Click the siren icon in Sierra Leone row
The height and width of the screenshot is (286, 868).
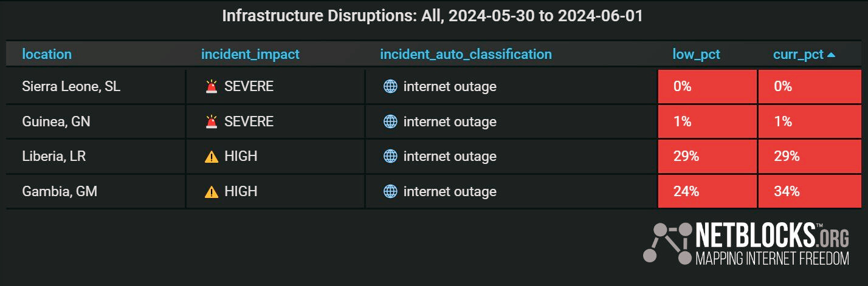click(x=212, y=87)
